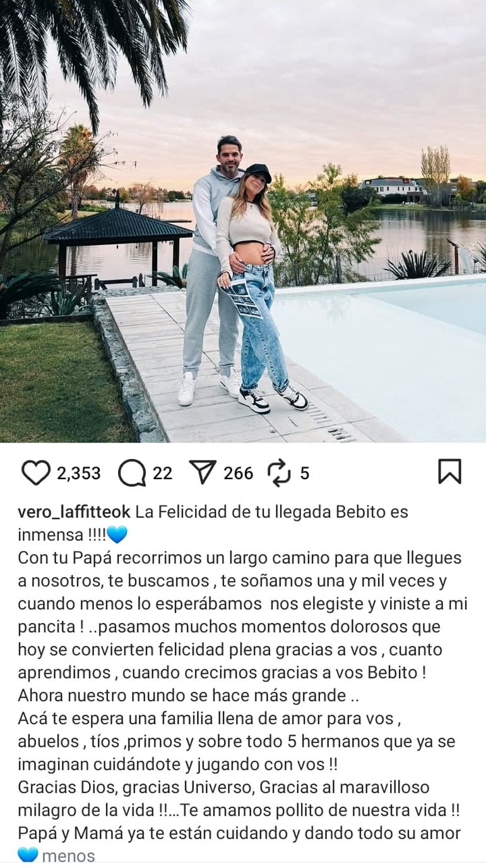Collapse the caption with "menos"
This screenshot has height=868, width=486.
pos(69,856)
